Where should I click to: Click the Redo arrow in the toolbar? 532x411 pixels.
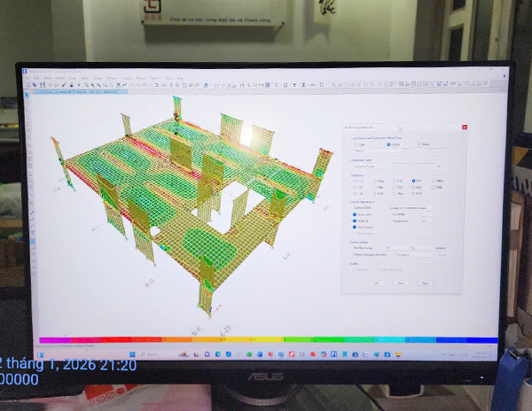(x=57, y=85)
